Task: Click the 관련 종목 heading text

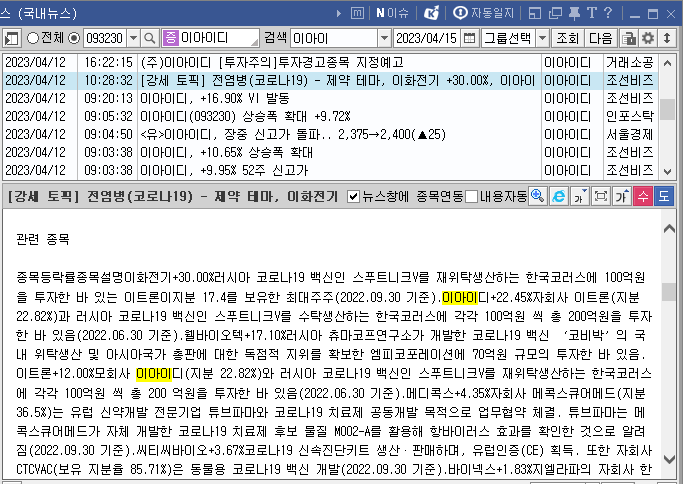Action: (43, 239)
